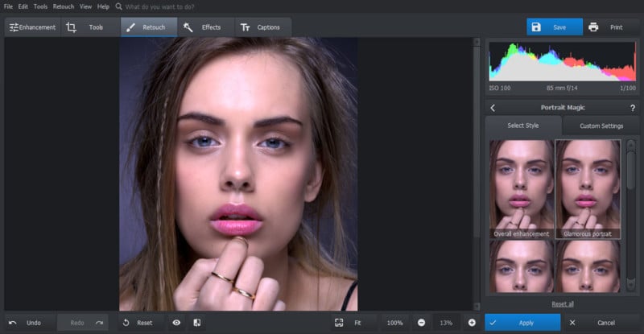Click the fit-to-screen frame icon
The width and height of the screenshot is (644, 334).
pos(339,323)
